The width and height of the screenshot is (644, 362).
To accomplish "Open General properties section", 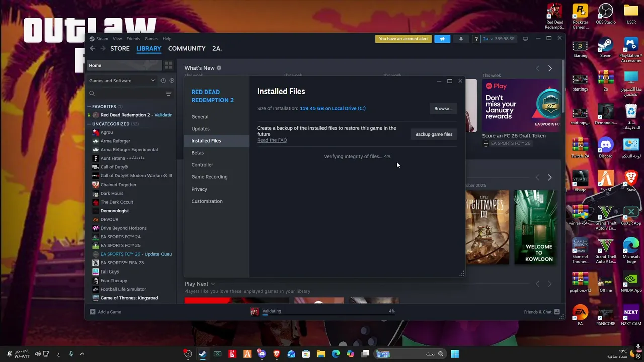I will pos(216,117).
